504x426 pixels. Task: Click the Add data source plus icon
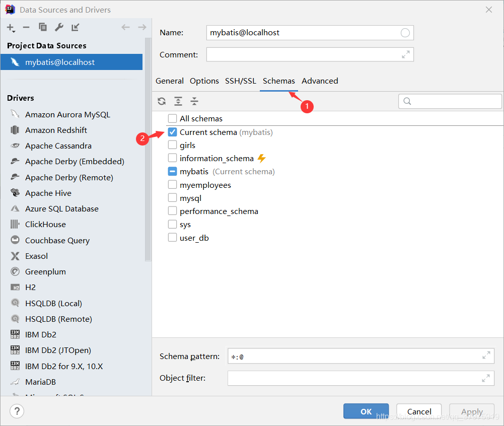11,28
